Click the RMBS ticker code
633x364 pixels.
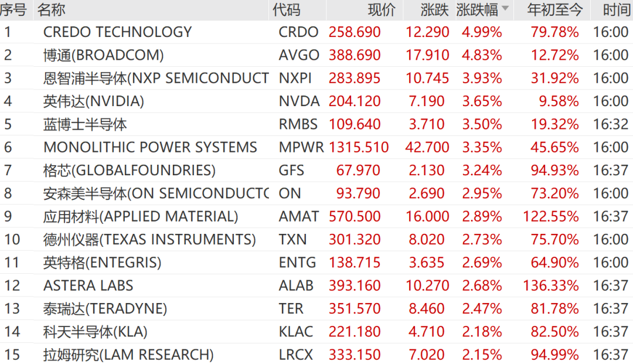pos(298,124)
